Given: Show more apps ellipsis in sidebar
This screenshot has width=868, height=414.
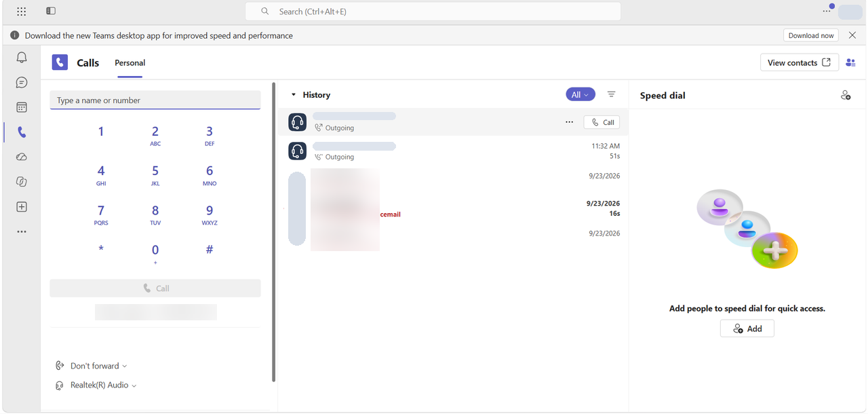Looking at the screenshot, I should pyautogui.click(x=22, y=231).
